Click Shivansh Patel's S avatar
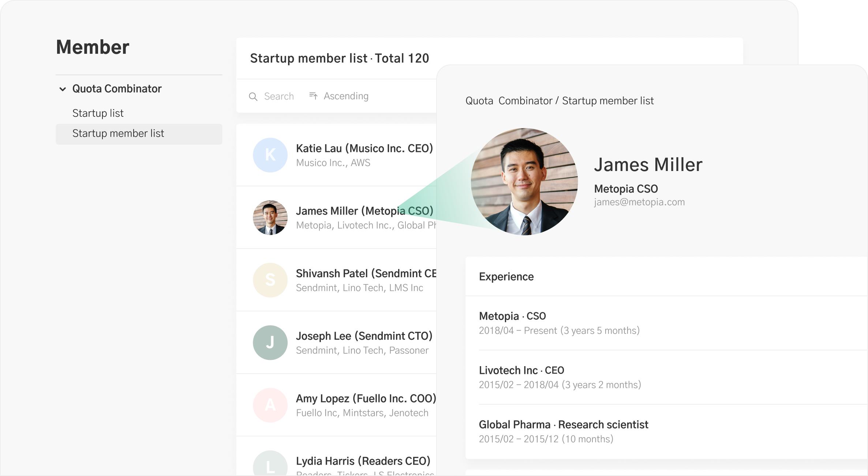 point(270,280)
